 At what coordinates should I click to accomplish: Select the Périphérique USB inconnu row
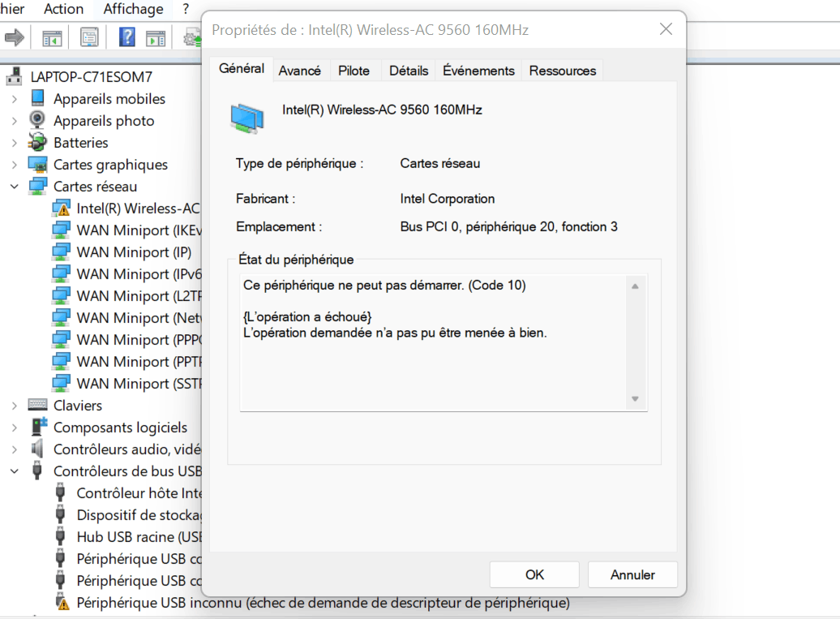click(313, 603)
